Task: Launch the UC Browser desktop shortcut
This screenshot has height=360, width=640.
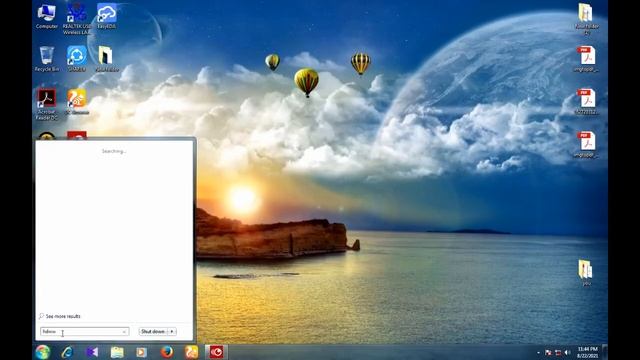Action: coord(77,101)
